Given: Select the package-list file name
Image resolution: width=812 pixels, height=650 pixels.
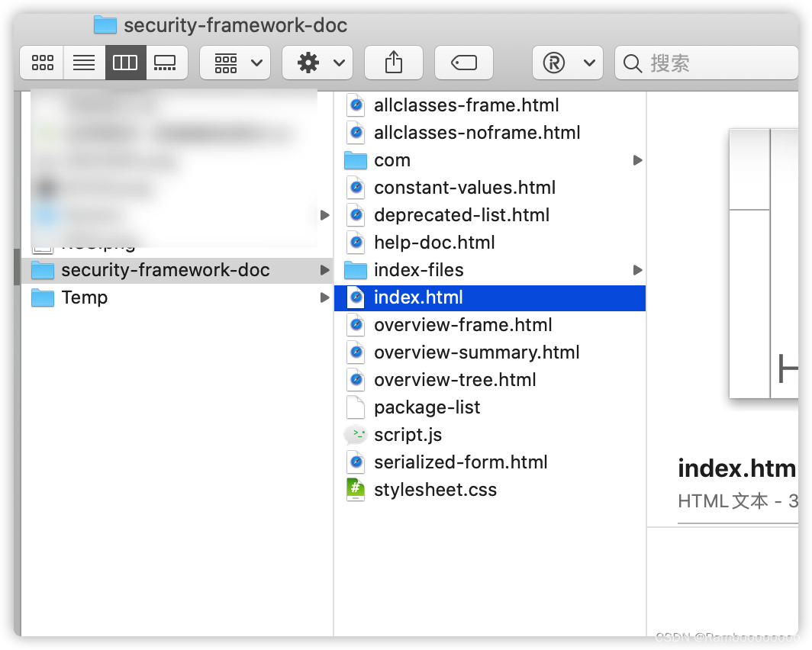Looking at the screenshot, I should point(427,407).
